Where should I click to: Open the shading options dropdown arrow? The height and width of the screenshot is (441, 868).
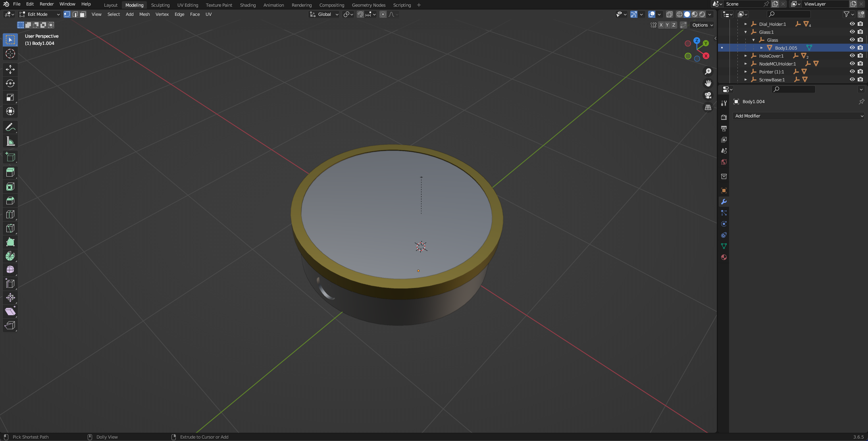point(710,14)
